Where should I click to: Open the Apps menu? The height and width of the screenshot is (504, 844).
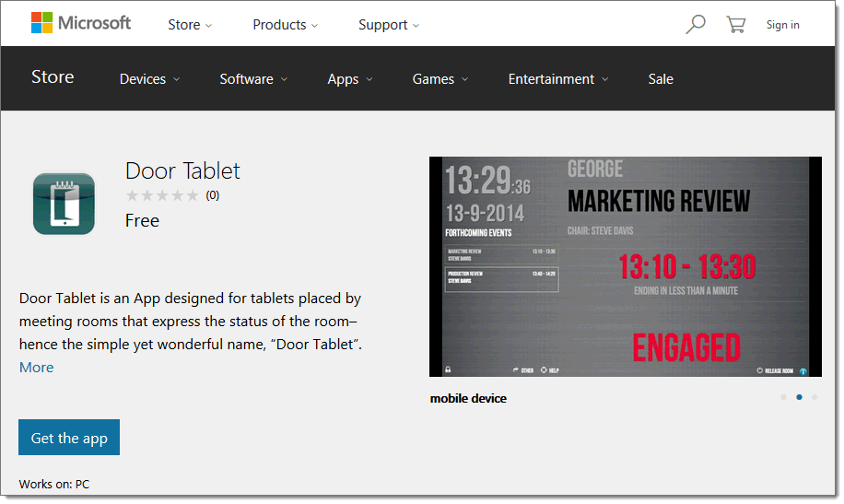(x=350, y=79)
